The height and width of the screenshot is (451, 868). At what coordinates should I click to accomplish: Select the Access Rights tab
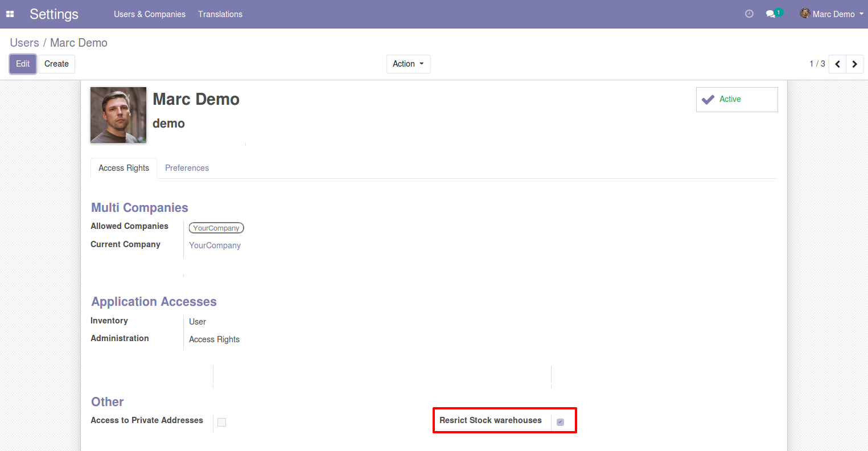(x=124, y=168)
